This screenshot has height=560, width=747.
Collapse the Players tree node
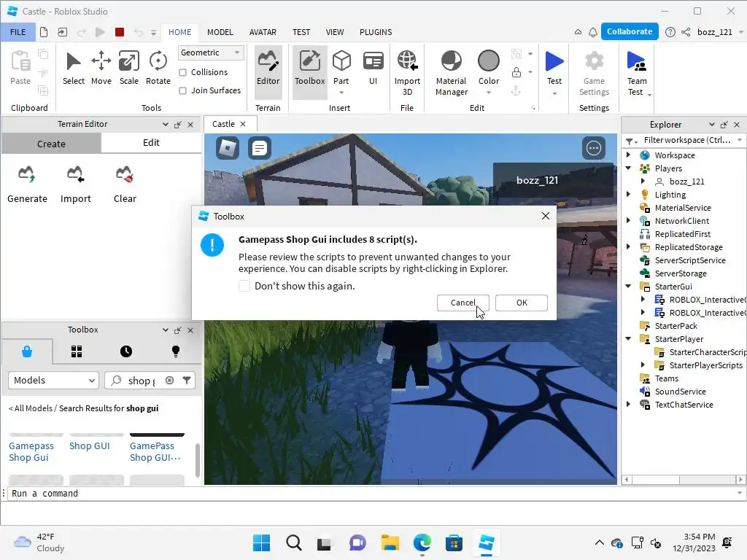[628, 168]
